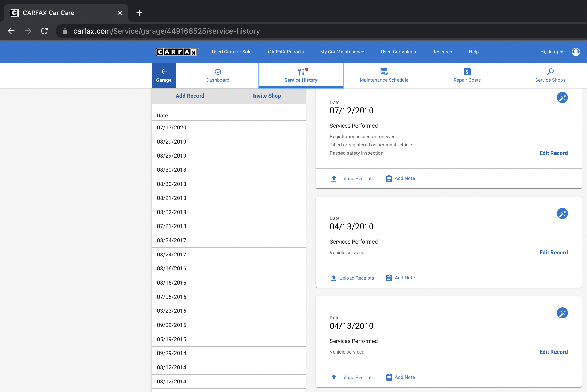
Task: Click 'Passed safety inspection' text
Action: coord(356,153)
